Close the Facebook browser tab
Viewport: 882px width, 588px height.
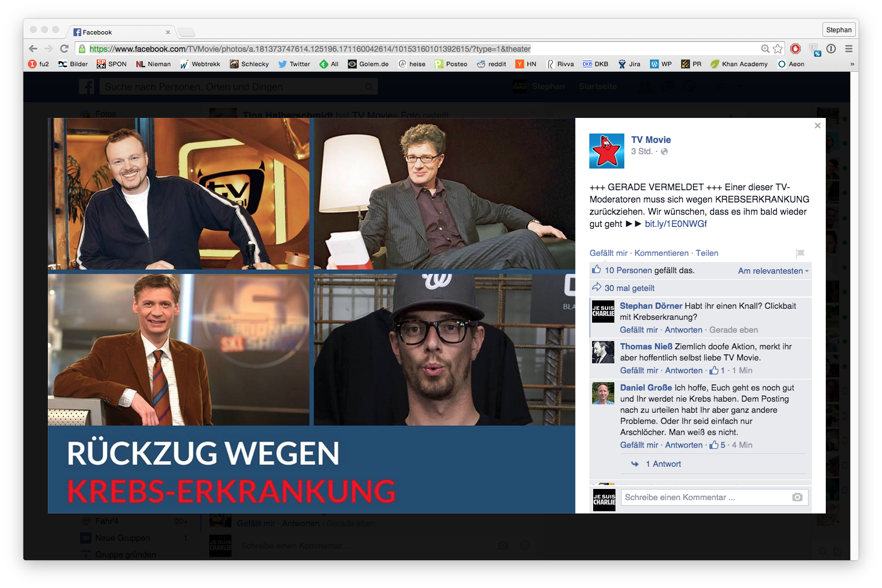click(168, 32)
